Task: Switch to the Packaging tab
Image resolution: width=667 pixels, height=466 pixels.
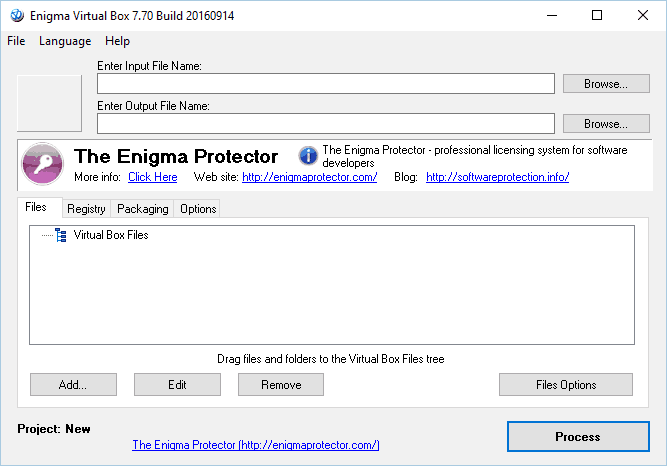Action: point(142,209)
